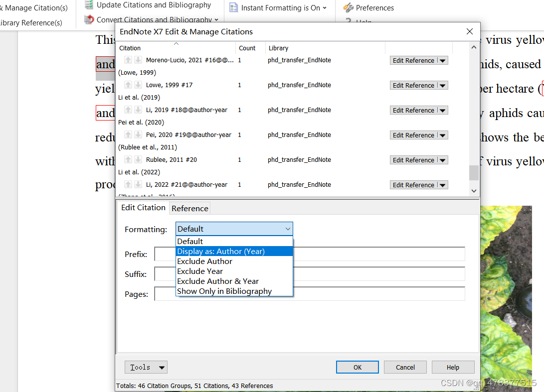The width and height of the screenshot is (544, 392).
Task: Choose the Exclude Author option
Action: (x=234, y=261)
